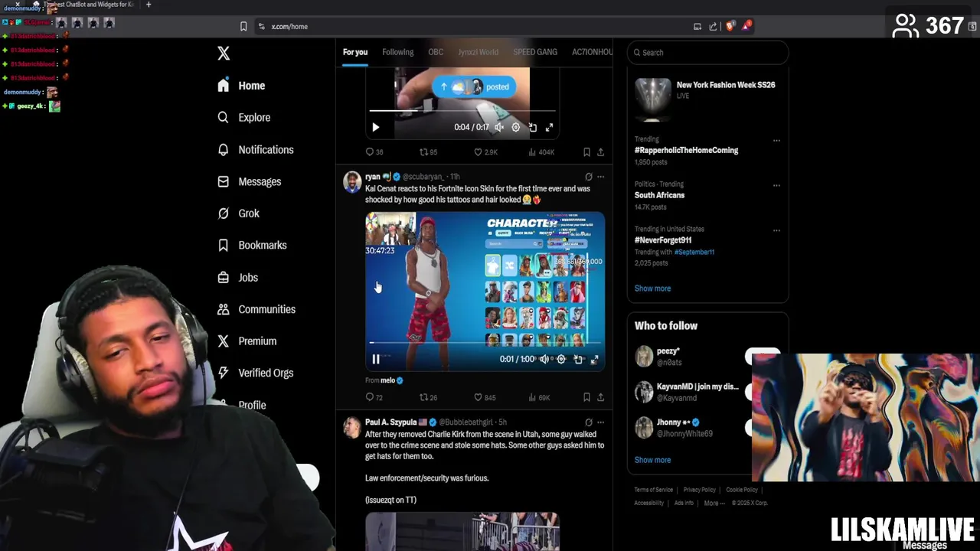The width and height of the screenshot is (980, 551).
Task: Open more options for South Africans trend
Action: tap(776, 185)
